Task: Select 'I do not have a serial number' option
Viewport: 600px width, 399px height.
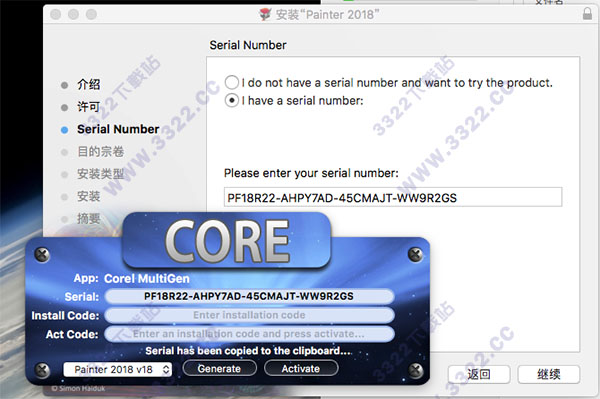Action: click(232, 82)
